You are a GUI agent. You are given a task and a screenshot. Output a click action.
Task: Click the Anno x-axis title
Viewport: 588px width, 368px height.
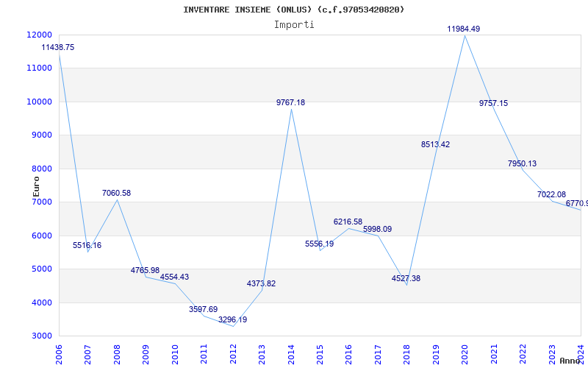point(570,361)
